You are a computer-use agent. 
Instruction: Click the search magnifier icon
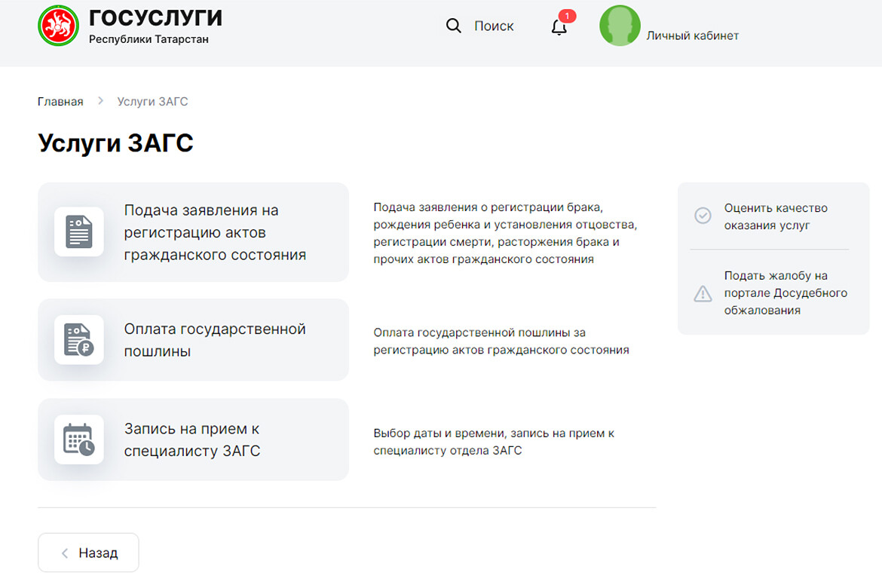click(x=453, y=26)
